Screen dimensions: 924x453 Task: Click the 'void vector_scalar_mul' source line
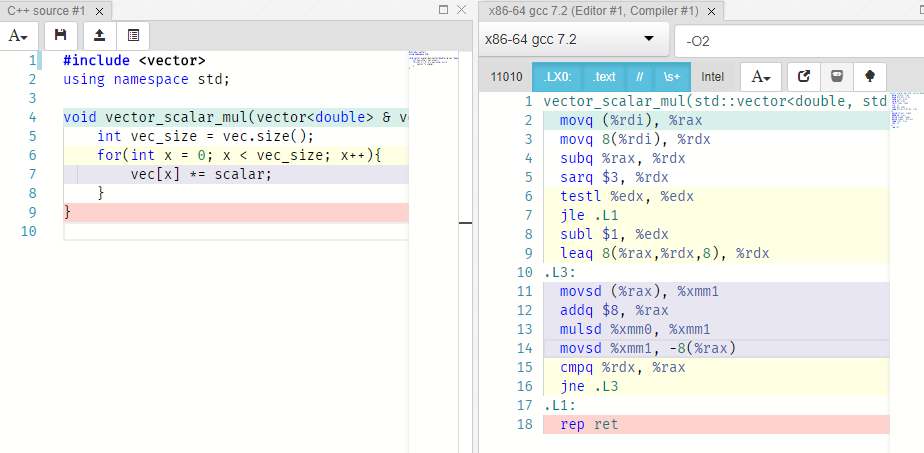pos(236,117)
